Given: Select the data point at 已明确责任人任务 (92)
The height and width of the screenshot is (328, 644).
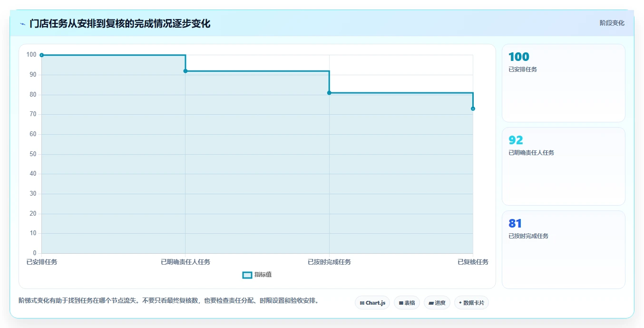Looking at the screenshot, I should (x=185, y=71).
